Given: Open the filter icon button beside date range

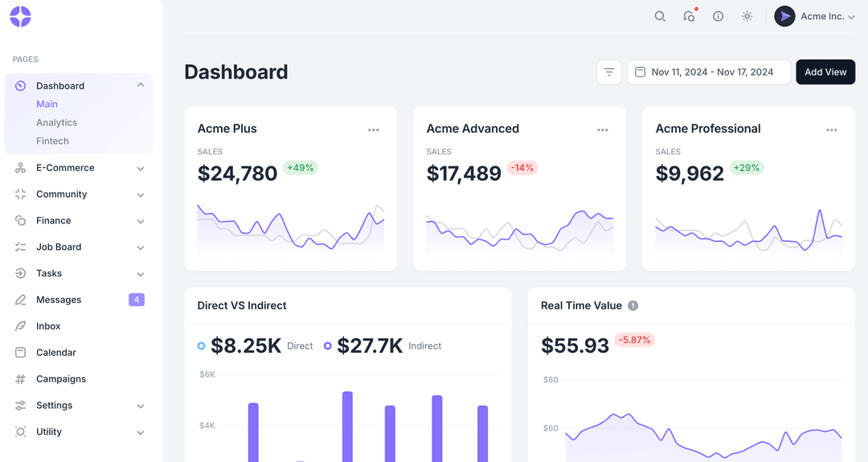Looking at the screenshot, I should click(609, 72).
